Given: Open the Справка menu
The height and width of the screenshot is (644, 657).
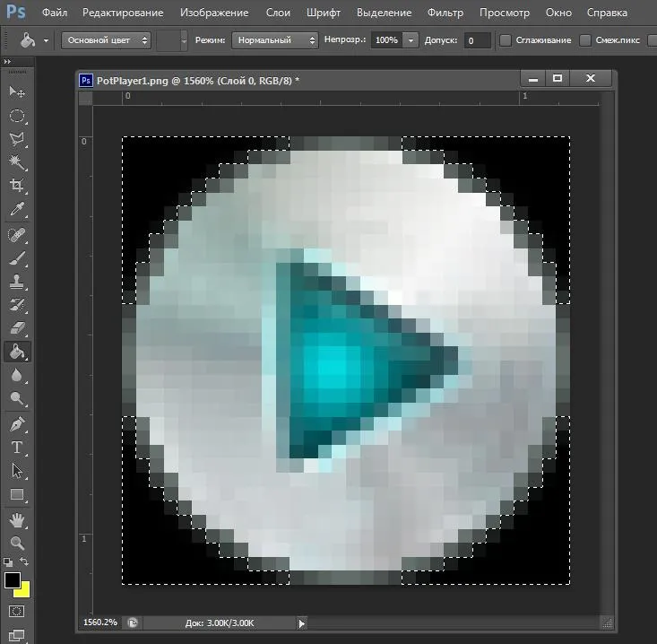Looking at the screenshot, I should pyautogui.click(x=607, y=13).
